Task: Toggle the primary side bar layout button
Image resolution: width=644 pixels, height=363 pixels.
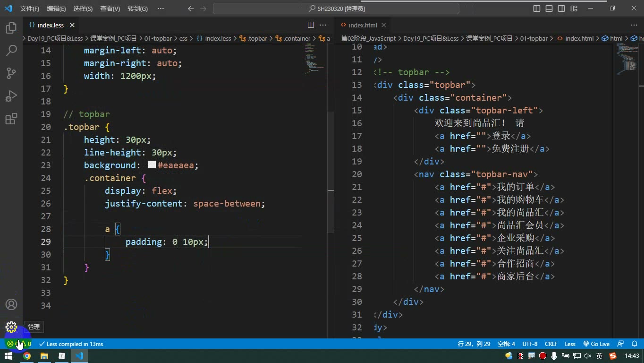Action: (x=537, y=9)
